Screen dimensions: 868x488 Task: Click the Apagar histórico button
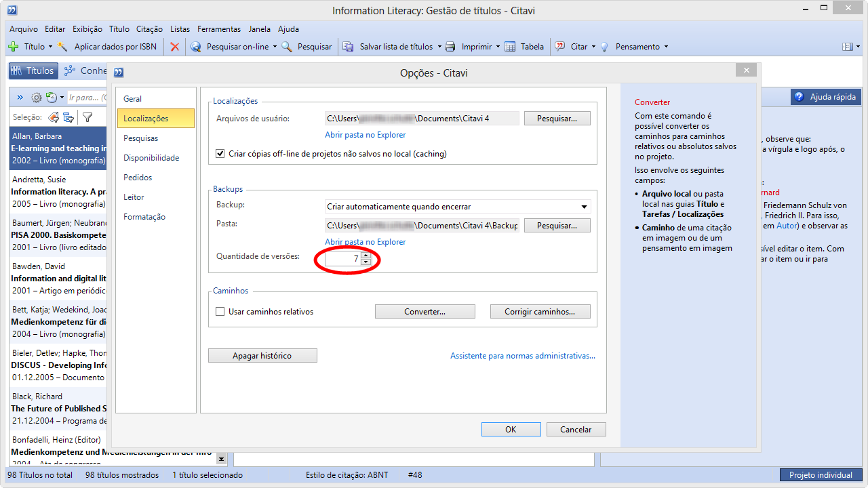click(262, 356)
